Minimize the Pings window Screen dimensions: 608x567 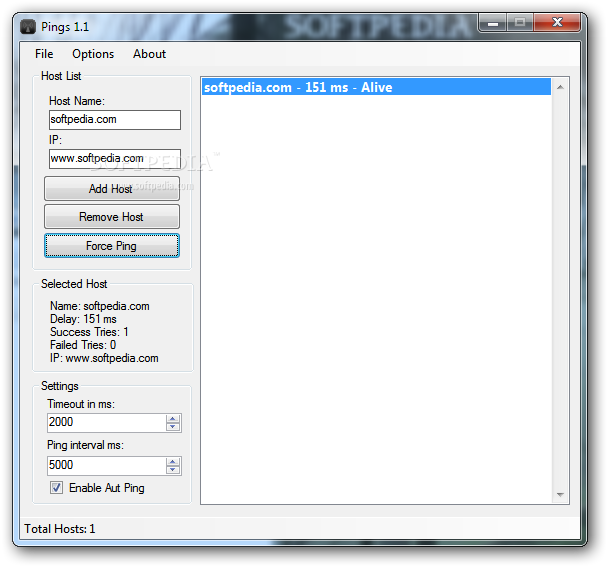(x=493, y=22)
